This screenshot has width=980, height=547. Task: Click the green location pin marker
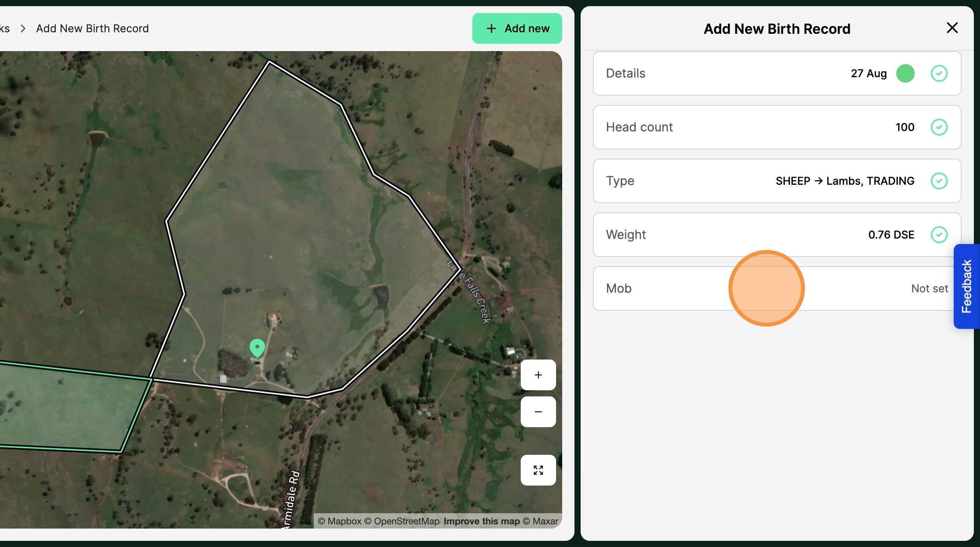(257, 347)
